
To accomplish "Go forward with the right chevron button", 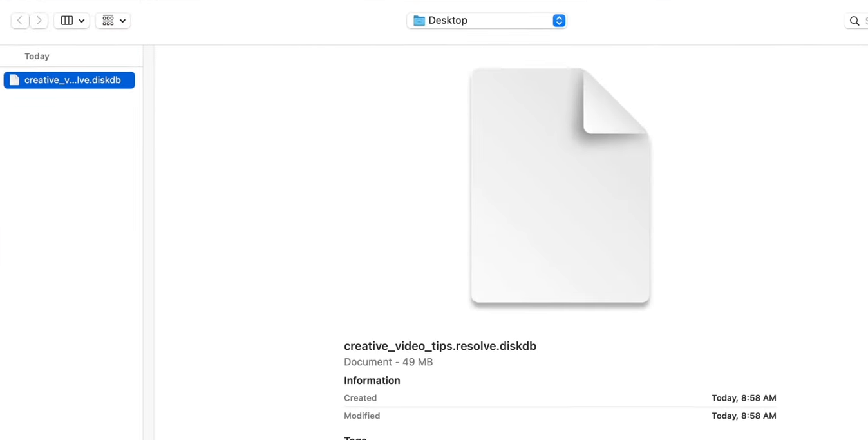I will pos(39,21).
